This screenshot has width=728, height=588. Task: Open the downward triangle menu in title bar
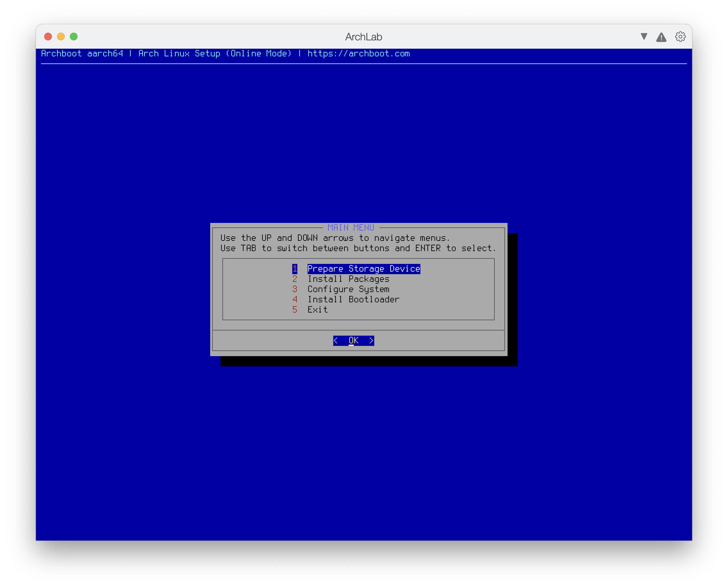coord(644,37)
